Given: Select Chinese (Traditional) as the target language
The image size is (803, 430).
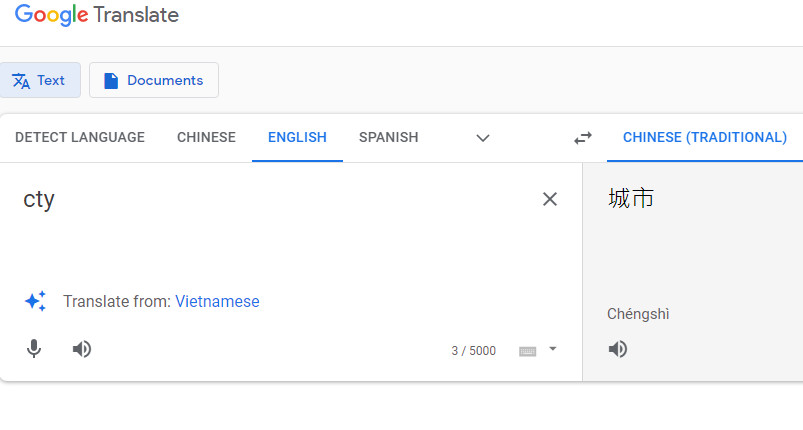Looking at the screenshot, I should click(x=704, y=138).
